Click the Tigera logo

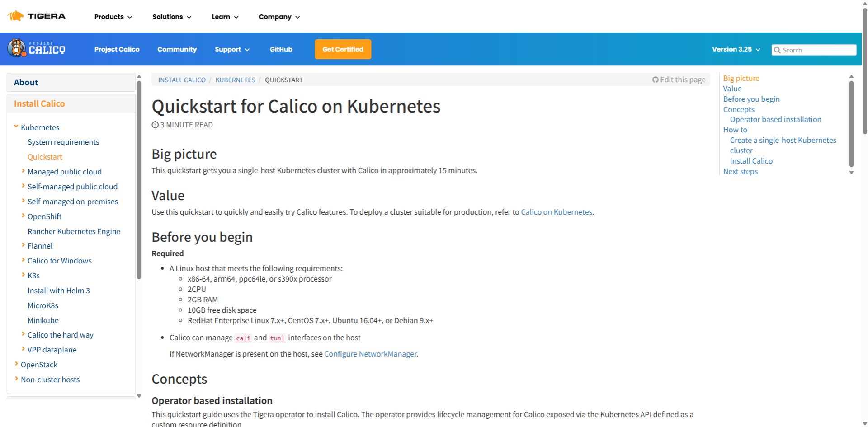point(37,16)
